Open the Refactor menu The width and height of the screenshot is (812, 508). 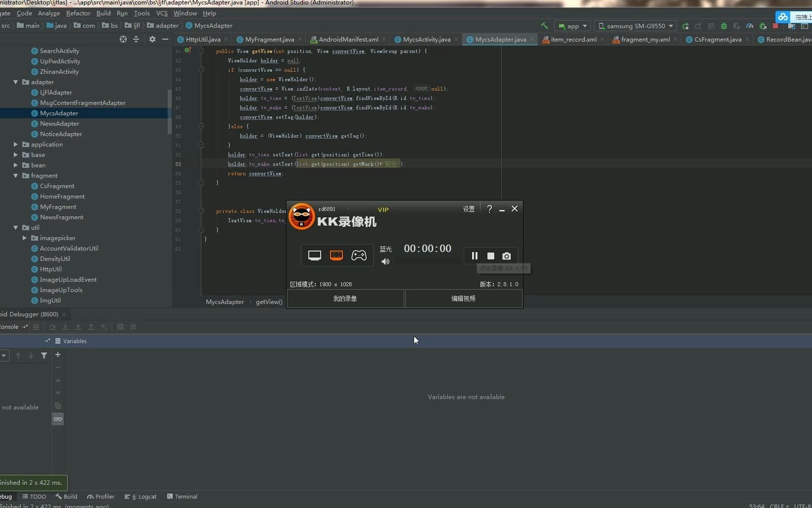(x=78, y=13)
